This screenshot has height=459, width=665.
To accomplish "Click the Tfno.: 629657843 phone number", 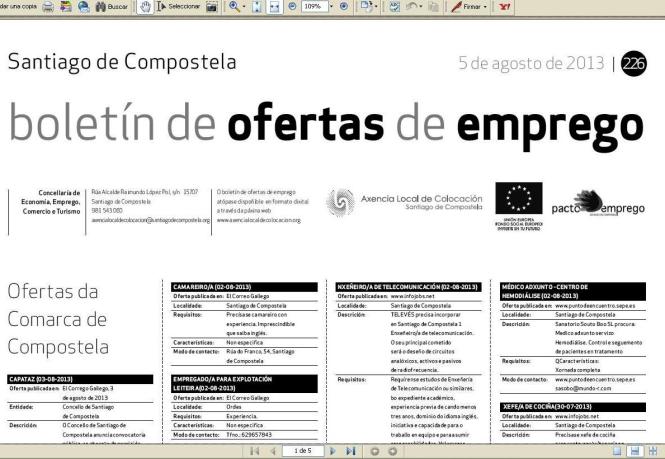I will point(249,435).
